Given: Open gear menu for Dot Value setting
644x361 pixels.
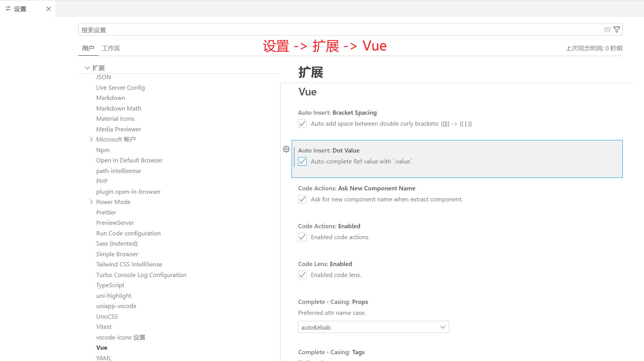Looking at the screenshot, I should pos(286,149).
